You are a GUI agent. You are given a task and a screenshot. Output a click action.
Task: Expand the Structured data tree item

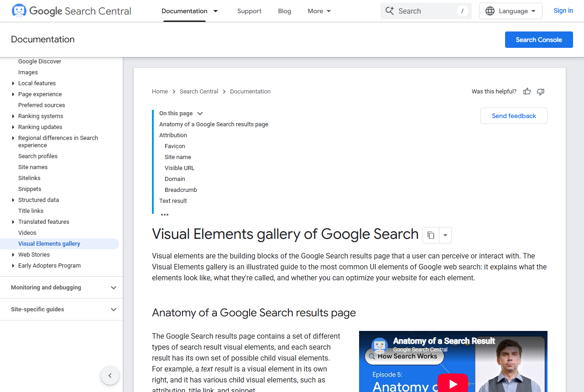pyautogui.click(x=13, y=200)
